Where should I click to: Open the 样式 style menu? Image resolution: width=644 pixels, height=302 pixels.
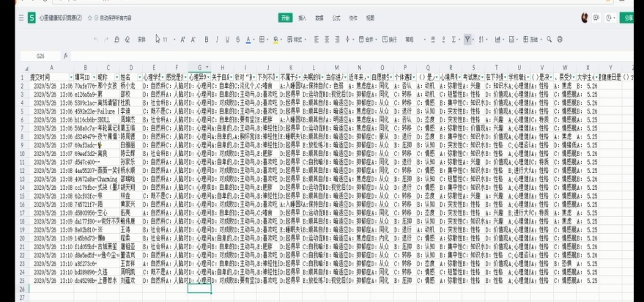pos(297,40)
